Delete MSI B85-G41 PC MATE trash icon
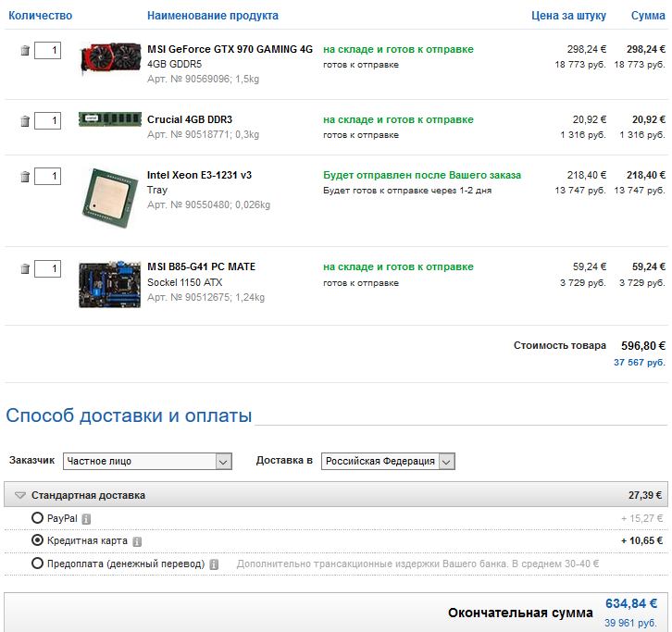 [25, 268]
